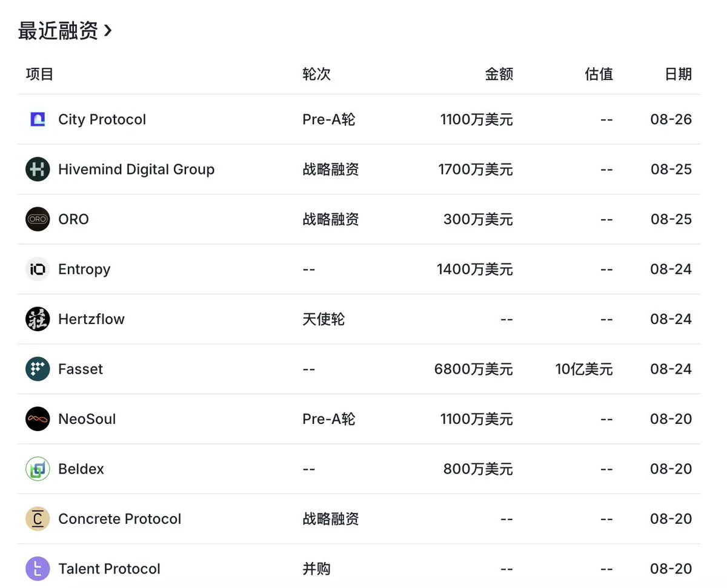Click the 800万美元 amount
The image size is (727, 588).
click(478, 469)
